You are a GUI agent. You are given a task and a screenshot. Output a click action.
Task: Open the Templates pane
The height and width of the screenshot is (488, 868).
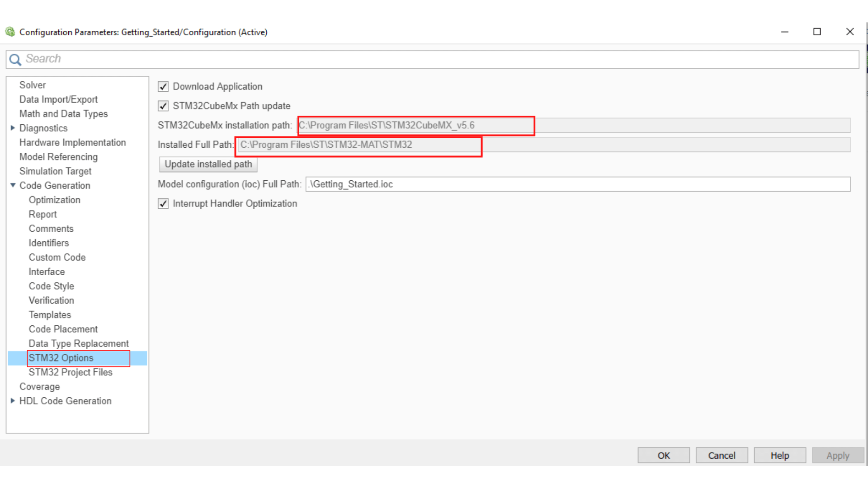pyautogui.click(x=50, y=315)
